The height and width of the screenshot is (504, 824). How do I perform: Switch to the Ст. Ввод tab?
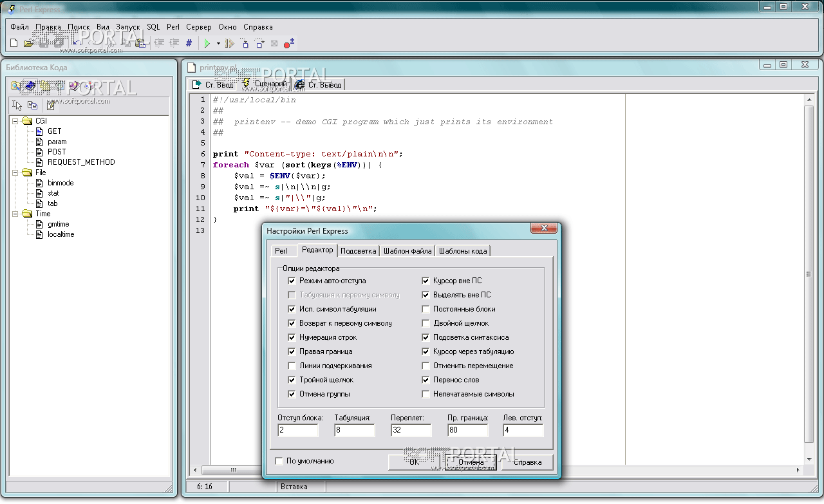(213, 84)
